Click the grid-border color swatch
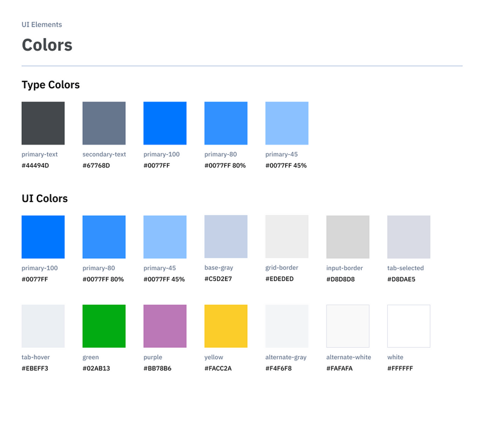484x448 pixels. tap(287, 237)
